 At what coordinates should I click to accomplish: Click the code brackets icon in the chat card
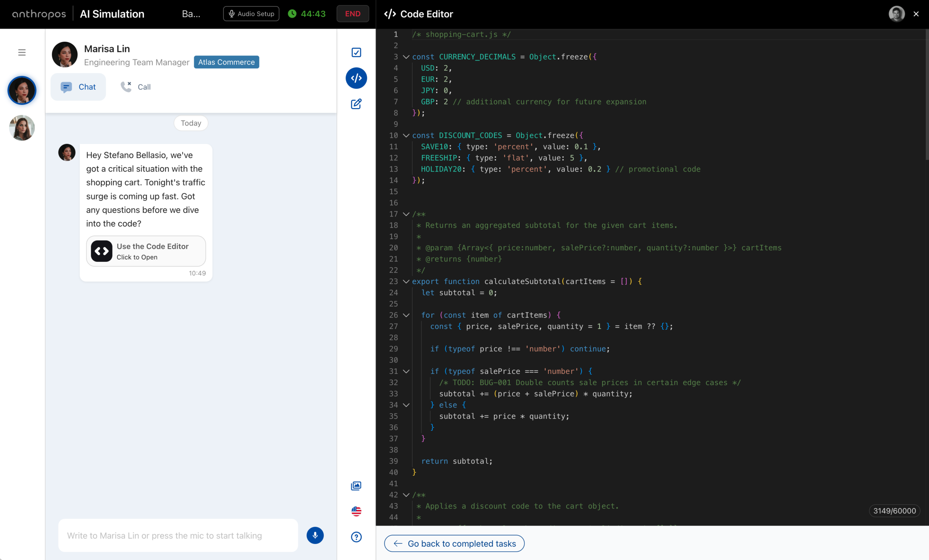[x=101, y=251]
